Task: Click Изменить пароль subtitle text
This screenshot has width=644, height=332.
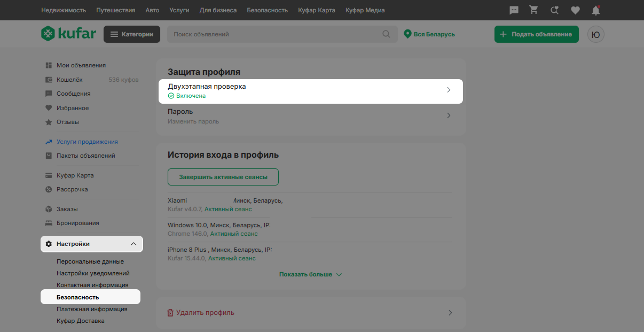Action: point(193,121)
